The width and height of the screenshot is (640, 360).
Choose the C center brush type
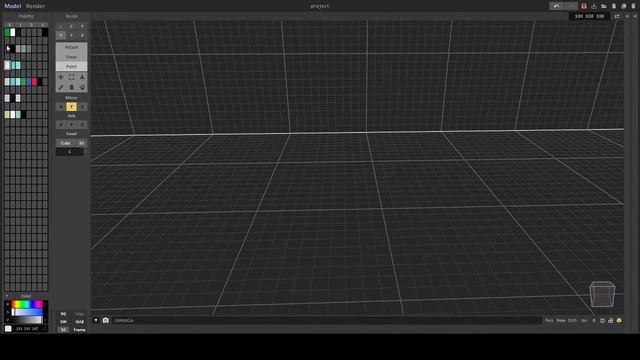point(71,27)
